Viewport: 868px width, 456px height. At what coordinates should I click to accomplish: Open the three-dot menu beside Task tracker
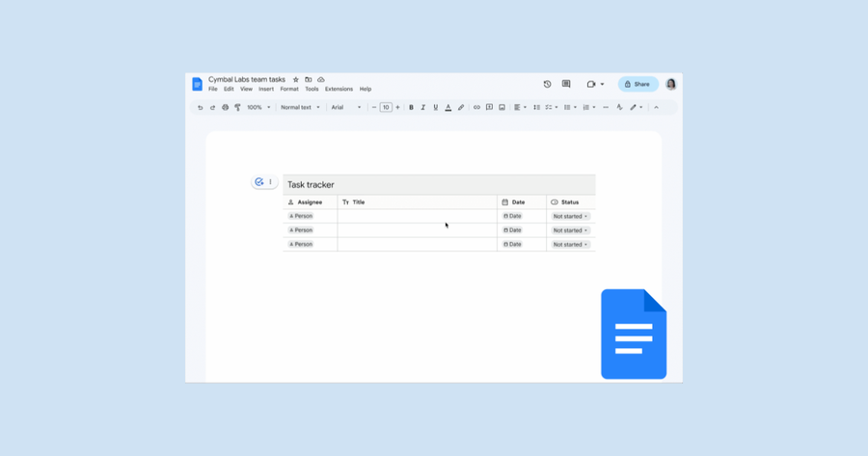pos(270,181)
